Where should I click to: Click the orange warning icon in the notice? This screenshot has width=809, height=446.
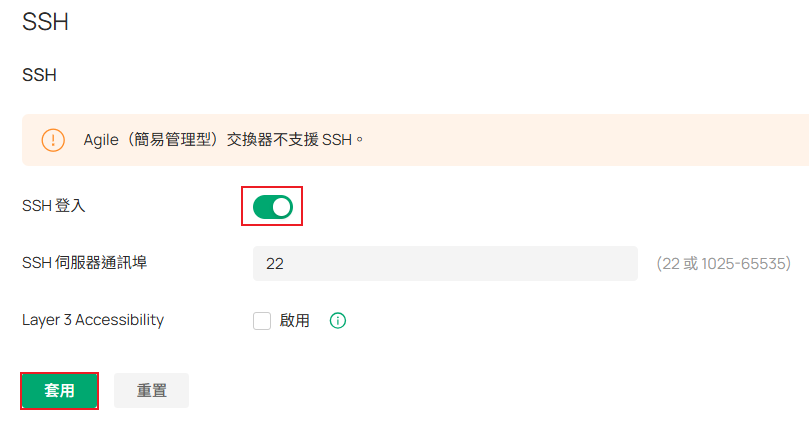[x=53, y=140]
